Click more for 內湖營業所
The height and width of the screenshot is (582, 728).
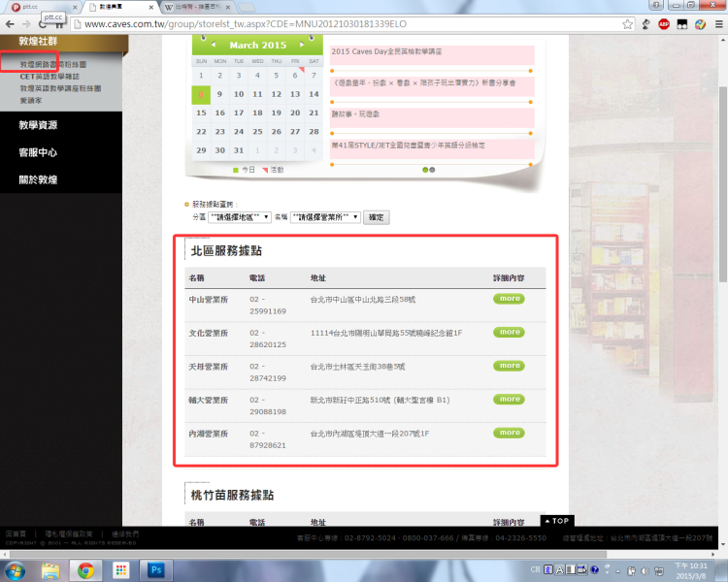[509, 433]
